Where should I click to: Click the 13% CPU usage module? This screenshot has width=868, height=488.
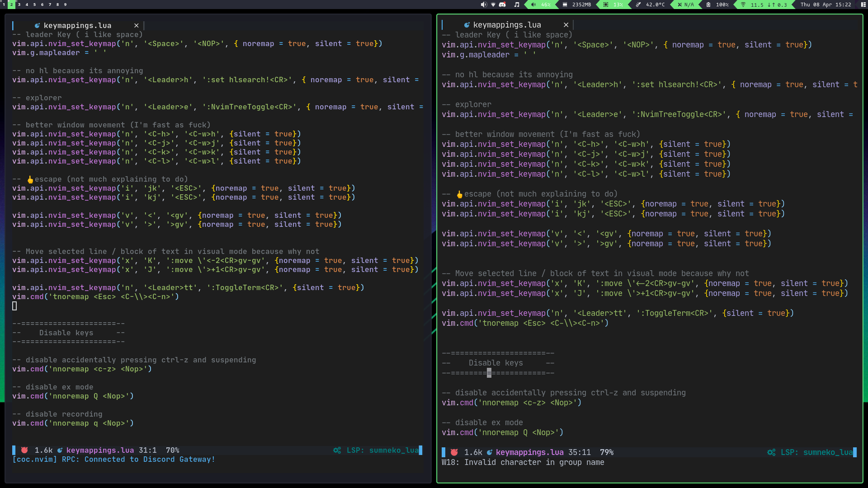tap(613, 5)
